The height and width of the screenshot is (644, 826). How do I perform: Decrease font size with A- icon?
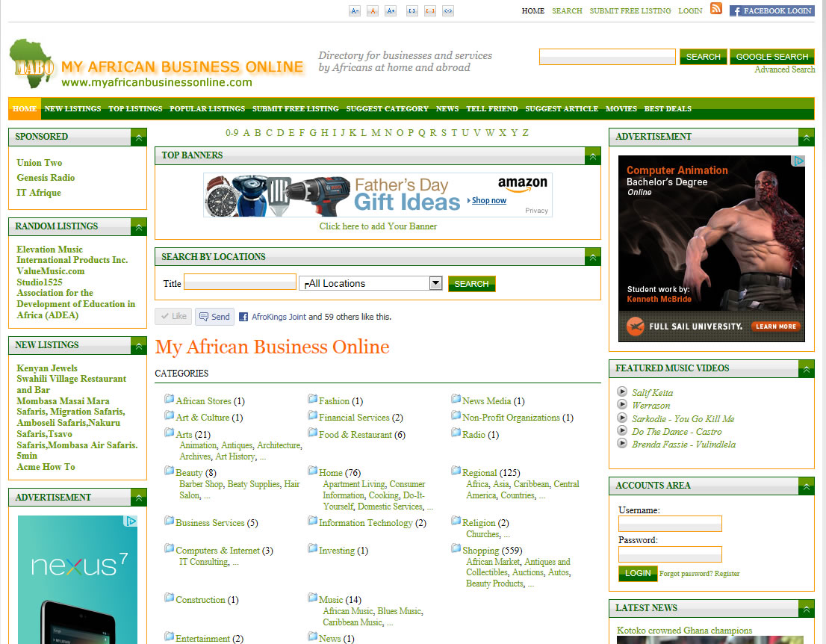pos(355,10)
